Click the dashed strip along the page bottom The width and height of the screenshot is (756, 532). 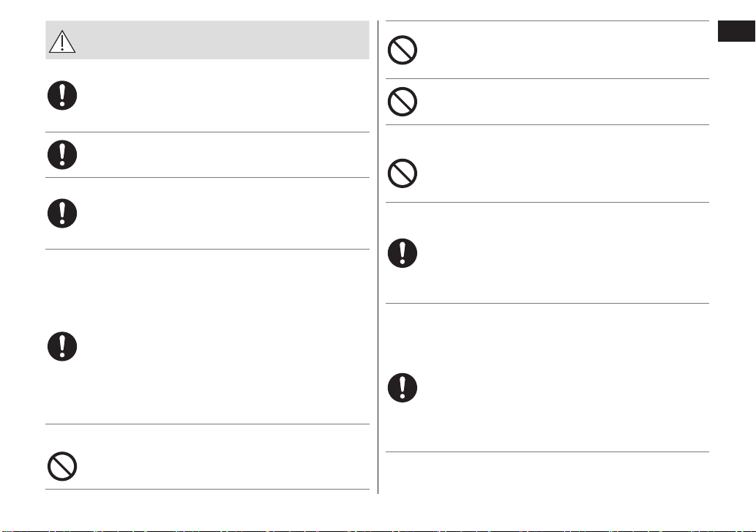tap(378, 531)
